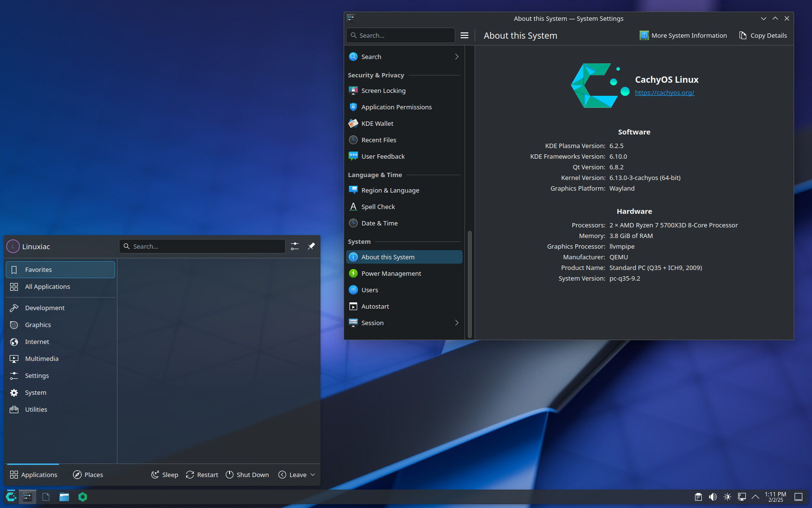Click the Restart button
The height and width of the screenshot is (508, 812).
202,475
